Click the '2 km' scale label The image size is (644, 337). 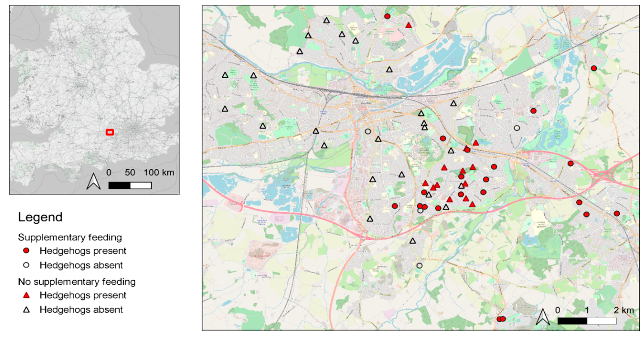(624, 310)
